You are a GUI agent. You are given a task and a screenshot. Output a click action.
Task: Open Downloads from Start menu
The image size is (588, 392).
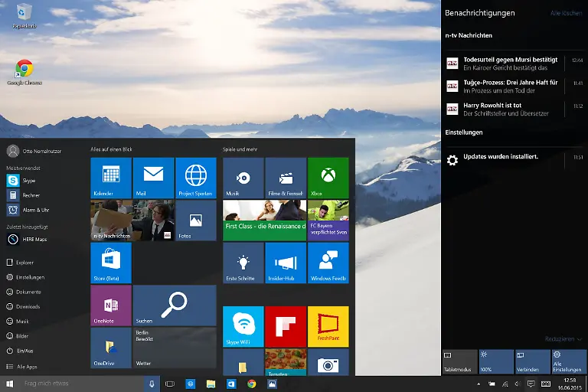(23, 306)
